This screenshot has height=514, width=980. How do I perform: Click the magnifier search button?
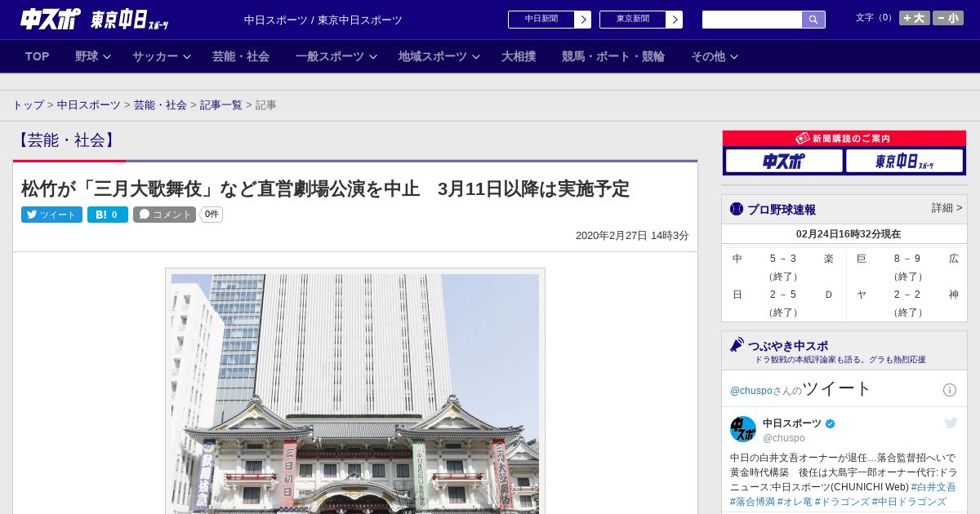(813, 20)
